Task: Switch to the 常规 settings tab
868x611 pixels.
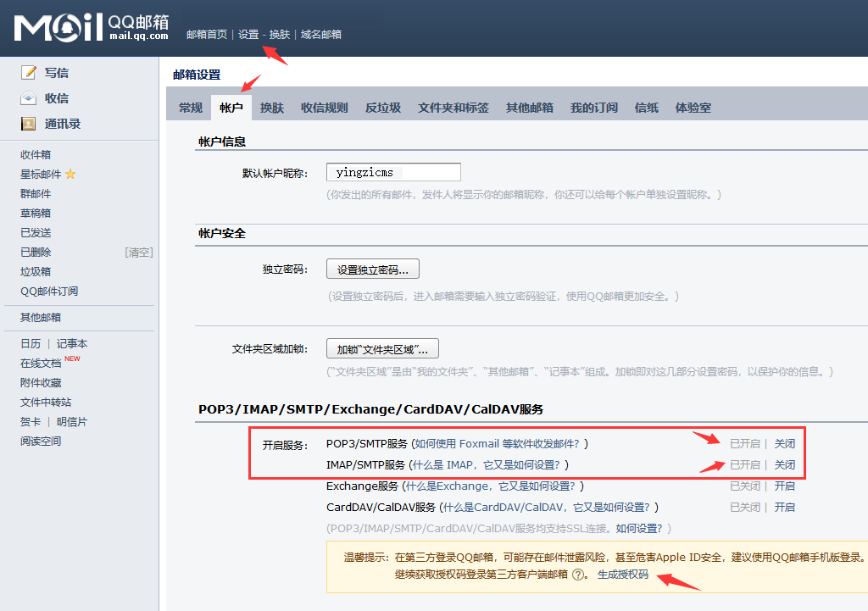Action: [x=191, y=108]
